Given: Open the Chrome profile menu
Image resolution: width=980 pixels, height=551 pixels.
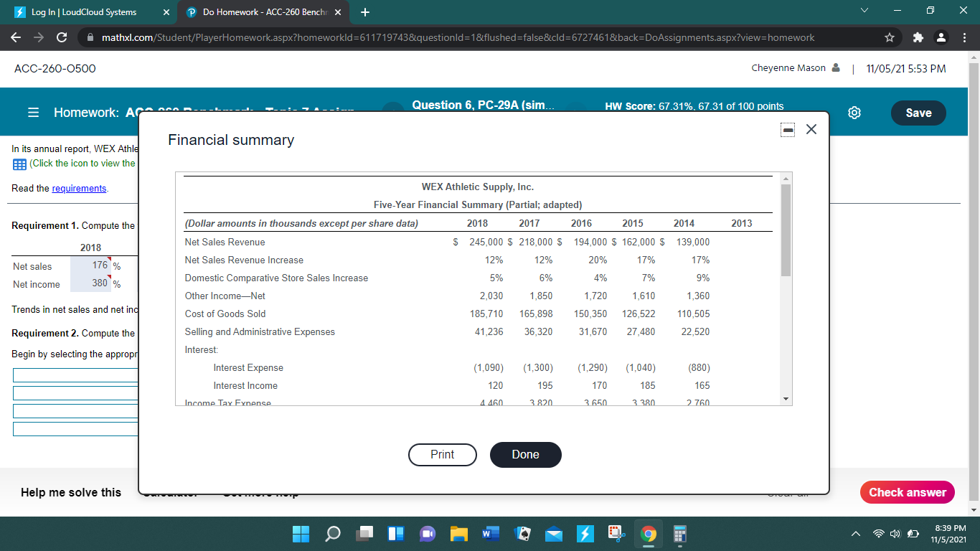Looking at the screenshot, I should coord(941,37).
